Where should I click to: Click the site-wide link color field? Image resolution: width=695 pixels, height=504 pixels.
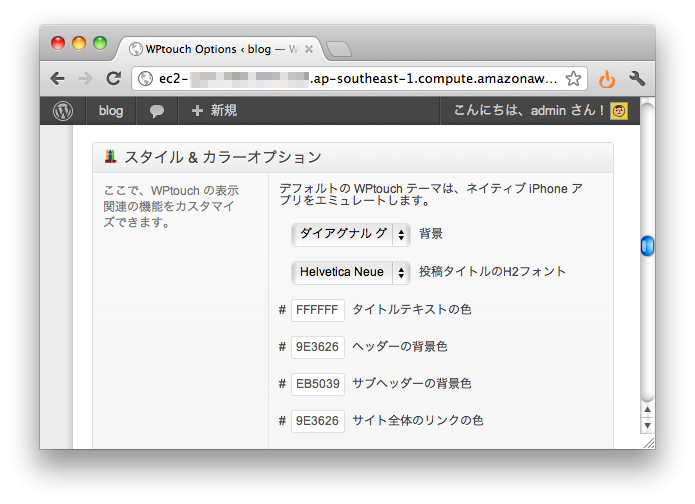pyautogui.click(x=317, y=421)
